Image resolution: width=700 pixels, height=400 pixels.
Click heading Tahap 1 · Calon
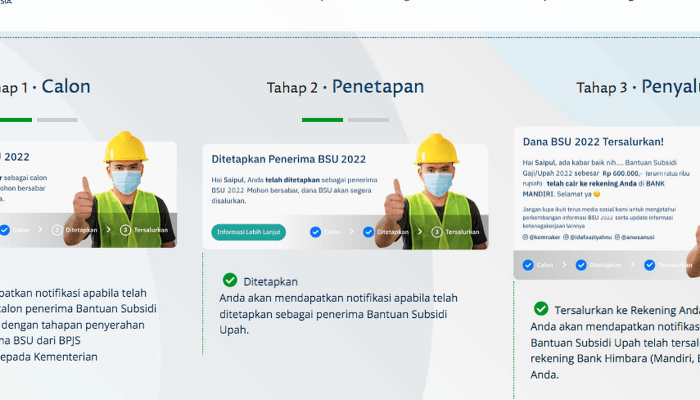pyautogui.click(x=45, y=87)
